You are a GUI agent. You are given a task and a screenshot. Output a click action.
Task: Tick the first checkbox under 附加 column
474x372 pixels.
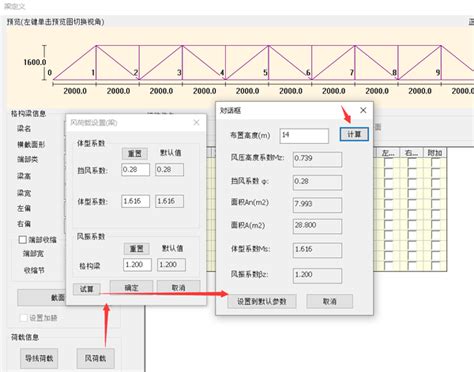435,163
